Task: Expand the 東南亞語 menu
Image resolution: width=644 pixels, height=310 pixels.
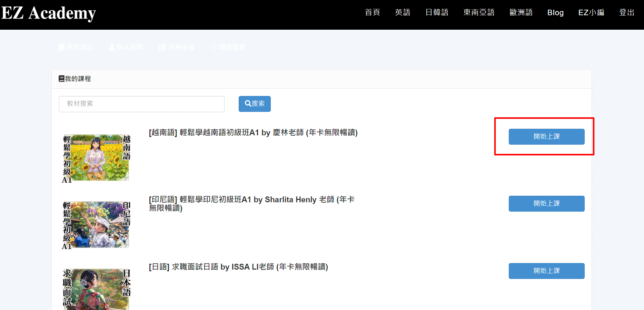Action: (479, 12)
